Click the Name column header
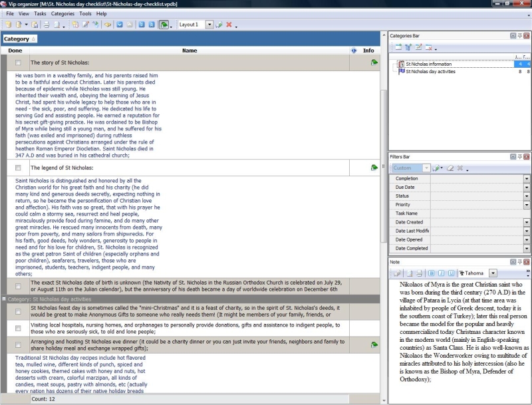Screen dimensions: 532x405 pos(190,51)
